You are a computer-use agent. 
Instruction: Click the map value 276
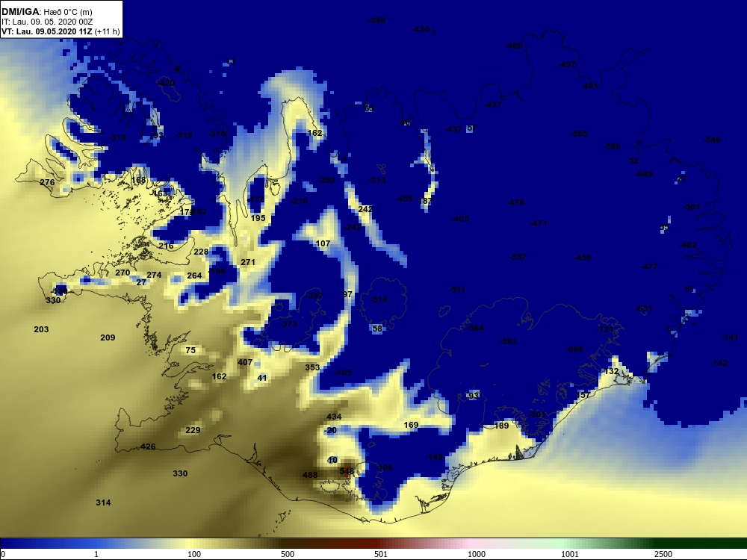point(47,182)
